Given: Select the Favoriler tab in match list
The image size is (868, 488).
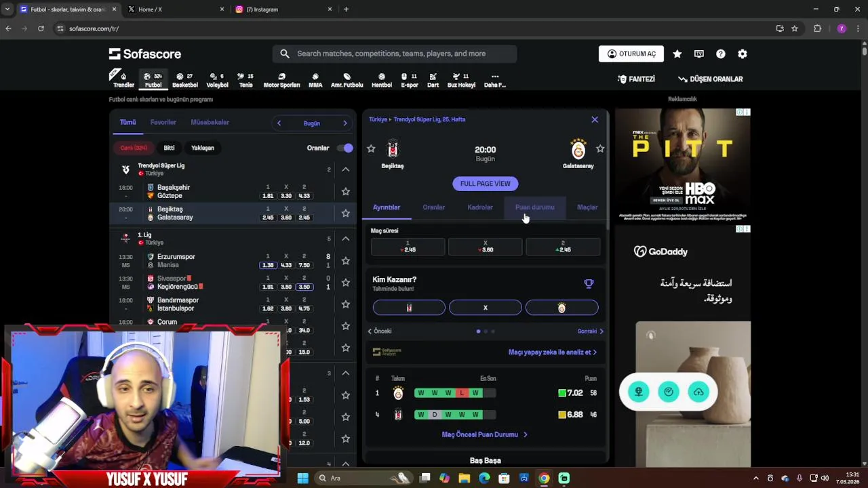Looking at the screenshot, I should pos(163,123).
